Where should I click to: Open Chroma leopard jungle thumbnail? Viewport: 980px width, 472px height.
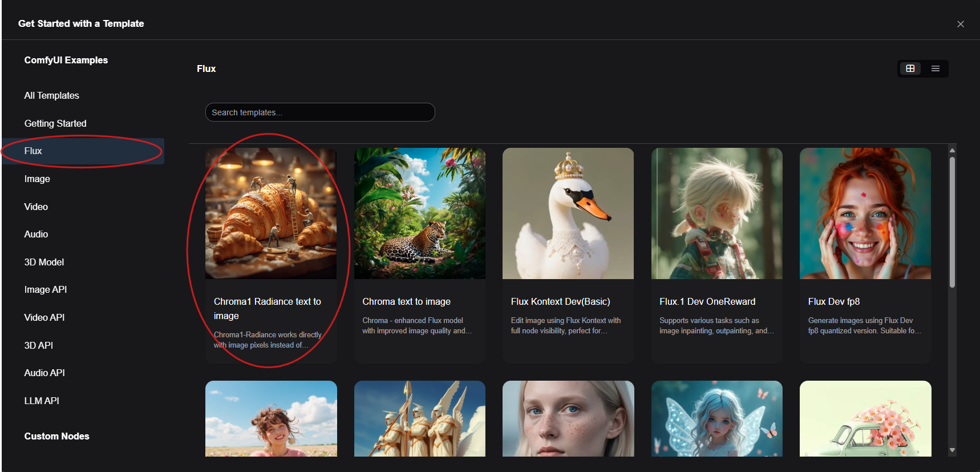click(420, 213)
